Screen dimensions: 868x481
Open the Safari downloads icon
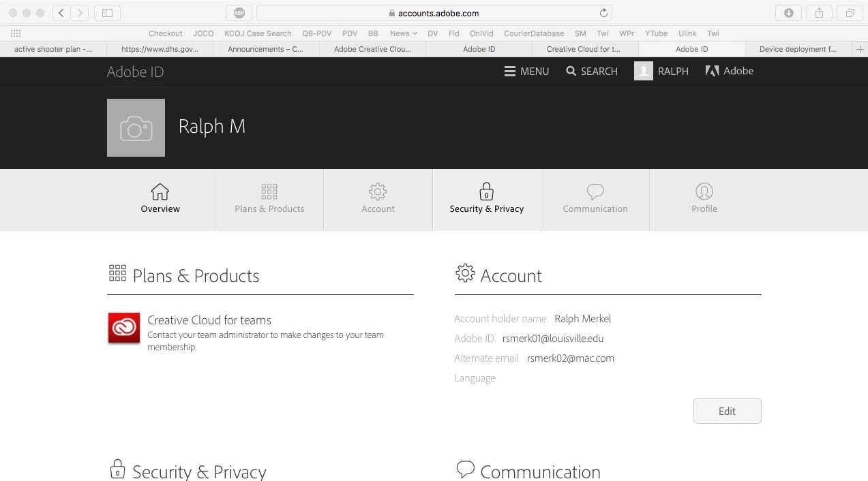(789, 13)
